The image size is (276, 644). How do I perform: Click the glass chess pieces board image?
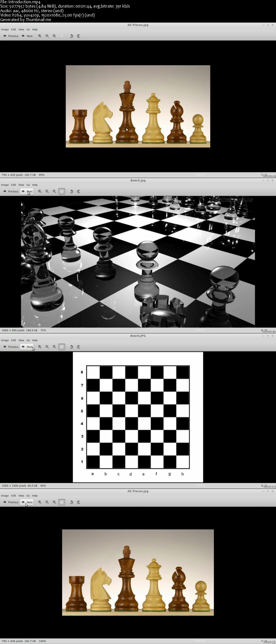(138, 262)
